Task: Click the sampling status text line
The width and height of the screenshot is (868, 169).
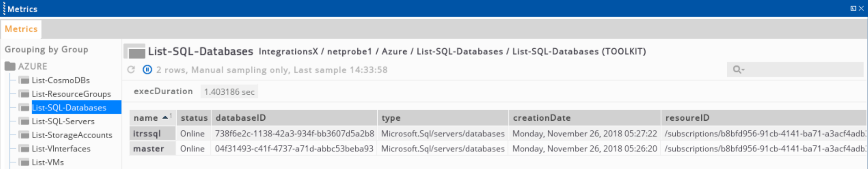Action: coord(272,70)
